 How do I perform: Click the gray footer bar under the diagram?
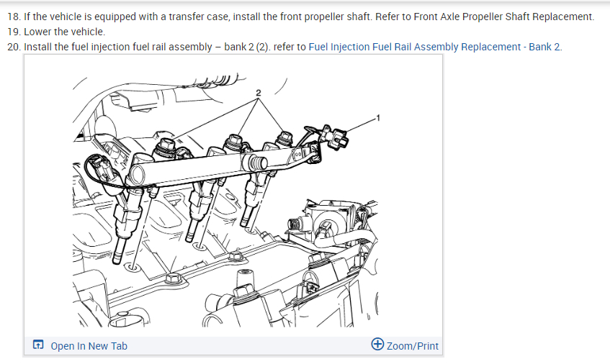click(x=233, y=345)
